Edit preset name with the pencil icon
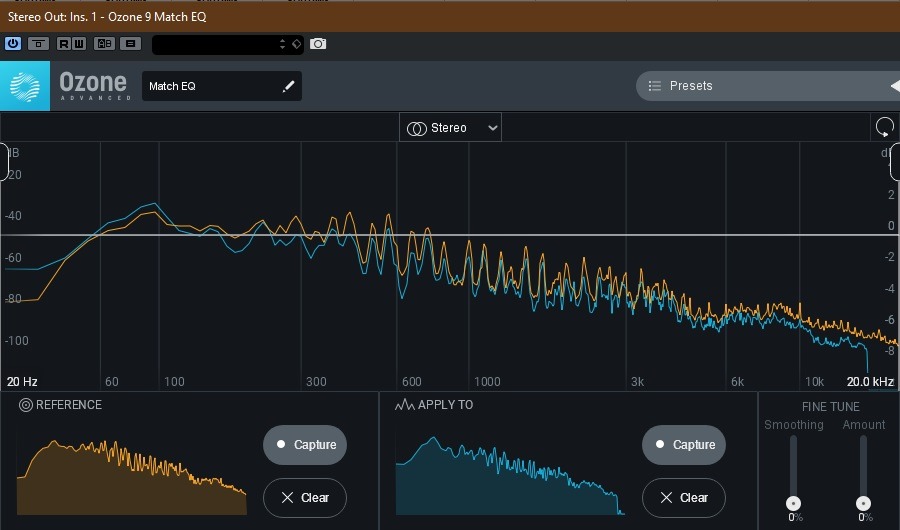The height and width of the screenshot is (530, 900). pyautogui.click(x=288, y=86)
